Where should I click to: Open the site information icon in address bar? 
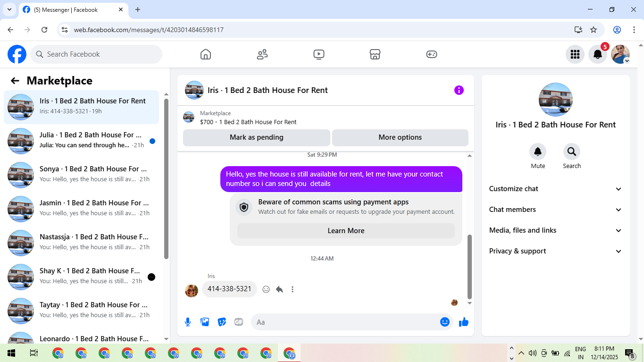point(65,30)
